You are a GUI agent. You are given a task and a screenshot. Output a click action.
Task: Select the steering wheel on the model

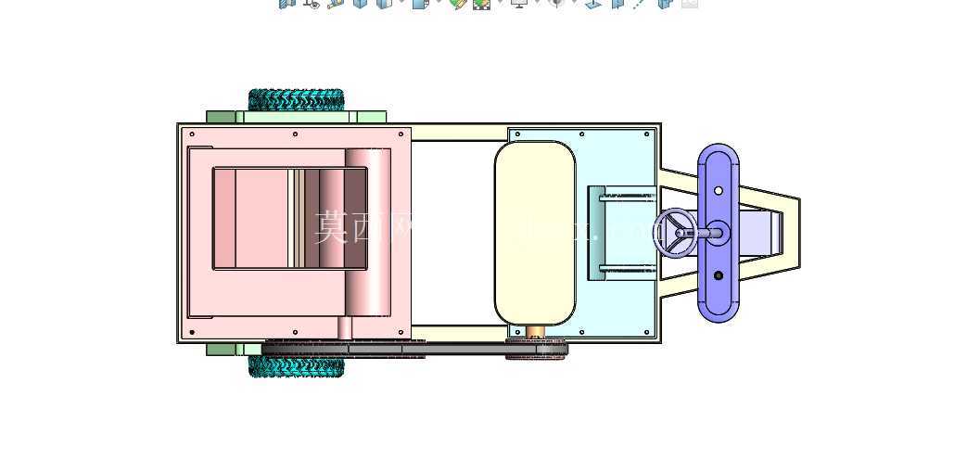coord(675,232)
